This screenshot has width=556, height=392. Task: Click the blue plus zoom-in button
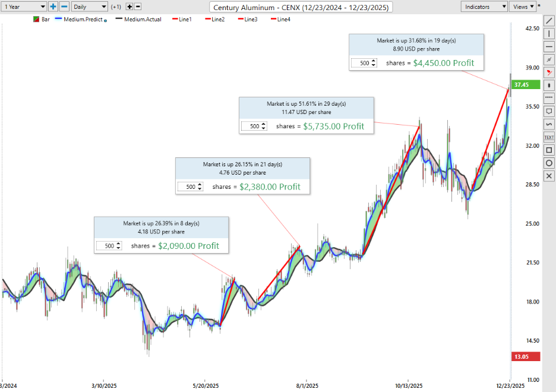[x=53, y=7]
